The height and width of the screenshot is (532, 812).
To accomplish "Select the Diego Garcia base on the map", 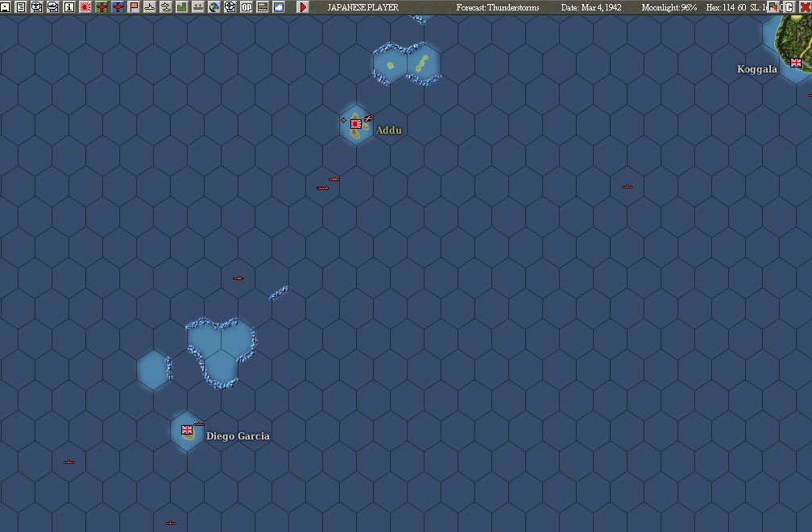I will pyautogui.click(x=186, y=431).
